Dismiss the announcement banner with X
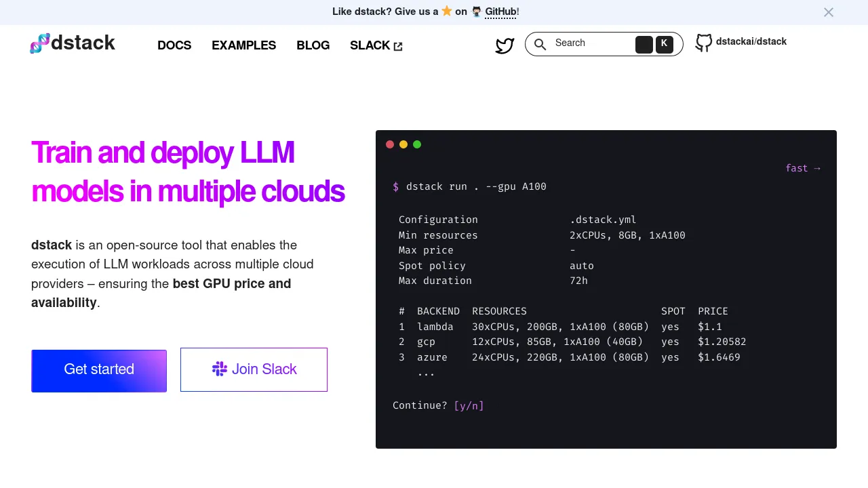 tap(829, 12)
